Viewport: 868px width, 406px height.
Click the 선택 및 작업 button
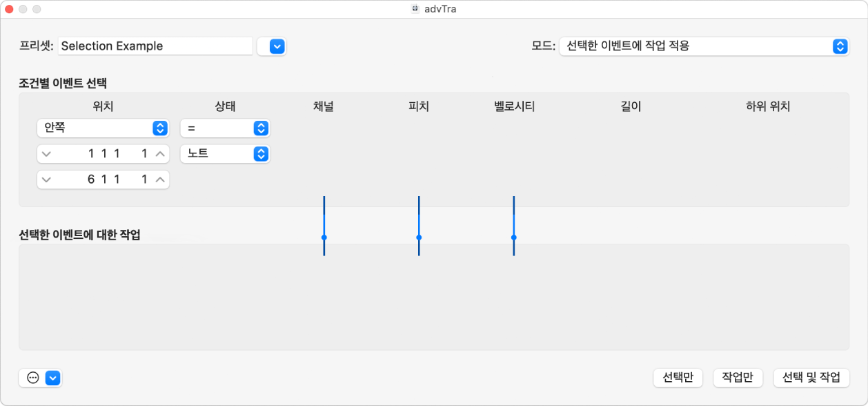[x=810, y=378]
